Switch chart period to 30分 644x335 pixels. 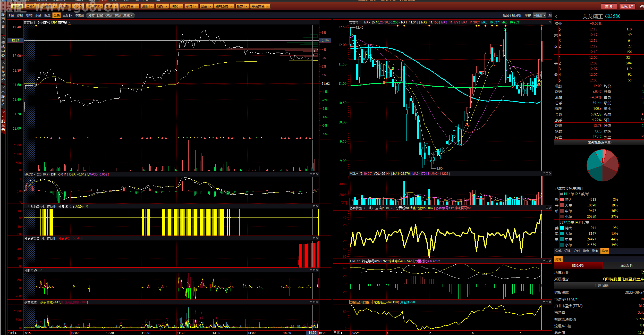(117, 15)
